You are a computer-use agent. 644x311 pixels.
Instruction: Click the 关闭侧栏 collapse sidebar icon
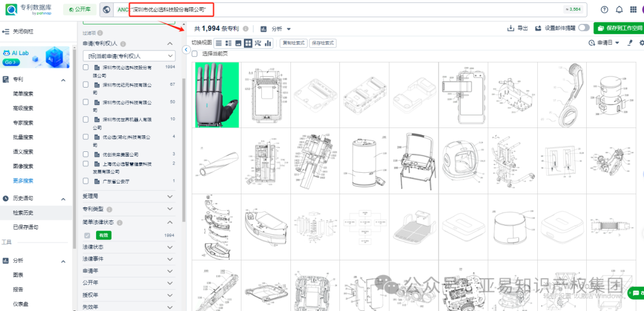[6, 31]
